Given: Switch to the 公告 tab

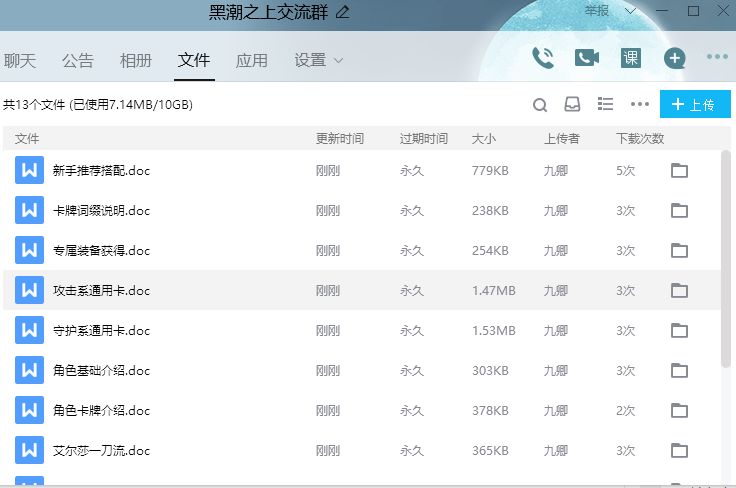Looking at the screenshot, I should pos(78,61).
